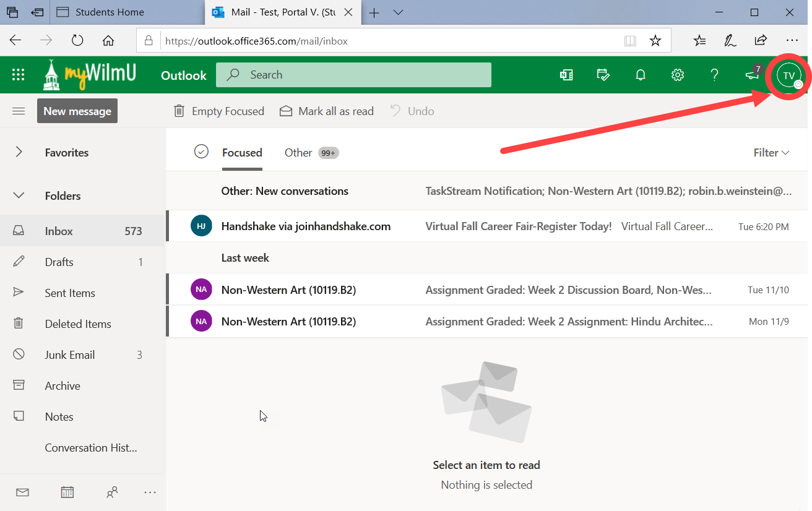Switch to the Students Home browser tab
This screenshot has height=511, width=812.
[128, 12]
